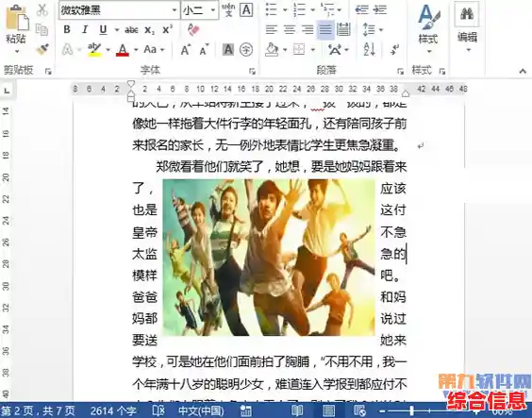Open the font size dropdown 小二
Viewport: 532px width, 418px height.
coord(213,10)
